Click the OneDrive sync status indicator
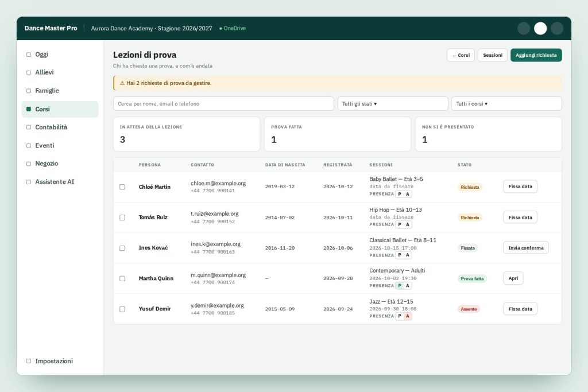The width and height of the screenshot is (588, 392). [x=233, y=28]
